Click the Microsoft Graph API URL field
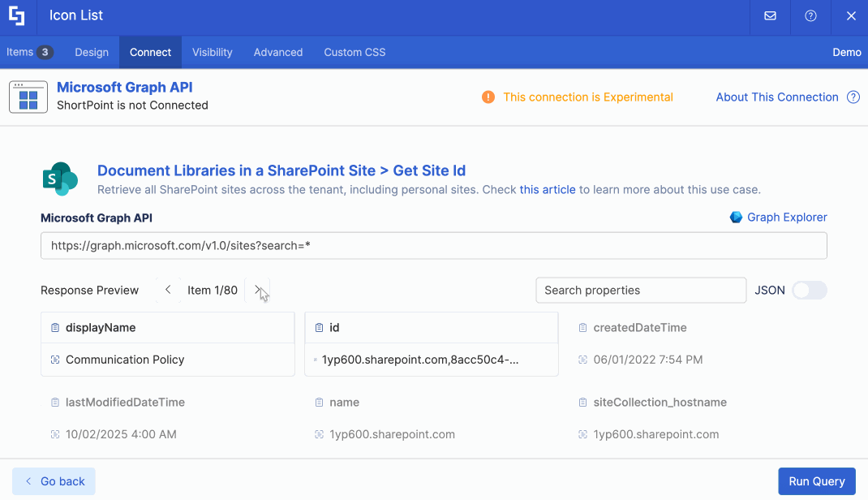Viewport: 868px width, 500px height. click(x=434, y=246)
